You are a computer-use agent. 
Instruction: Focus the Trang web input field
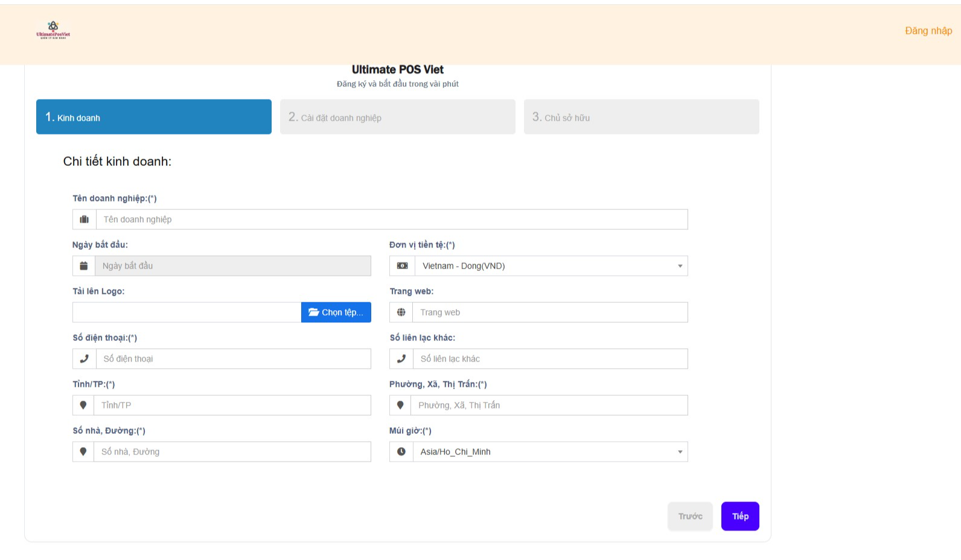[550, 313]
